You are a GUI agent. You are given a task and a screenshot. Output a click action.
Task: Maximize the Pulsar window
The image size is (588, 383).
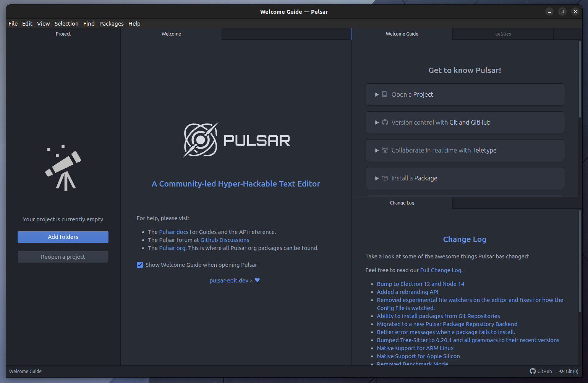pyautogui.click(x=562, y=11)
